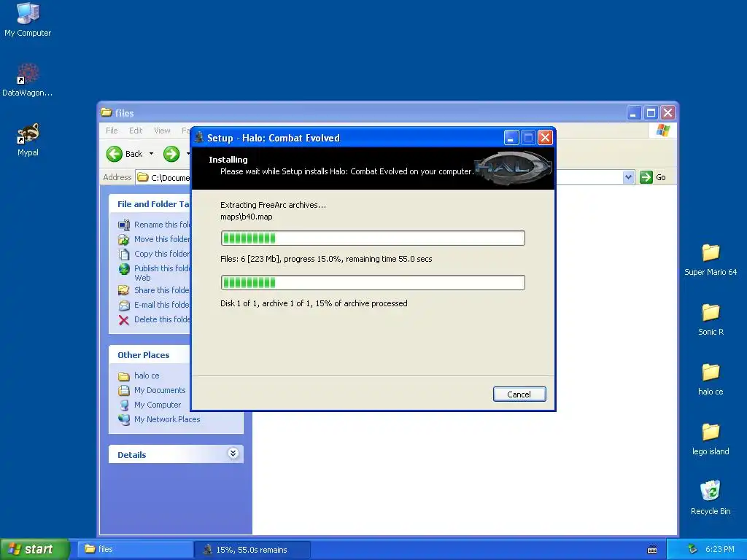
Task: Click the Extracting FreeArc archives text
Action: point(273,205)
